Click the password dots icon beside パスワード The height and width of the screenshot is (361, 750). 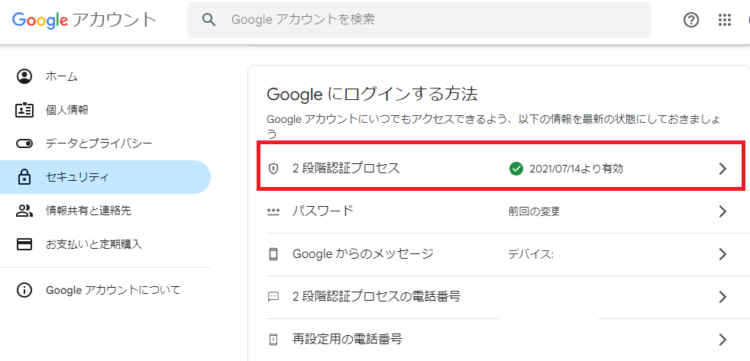[x=273, y=212]
